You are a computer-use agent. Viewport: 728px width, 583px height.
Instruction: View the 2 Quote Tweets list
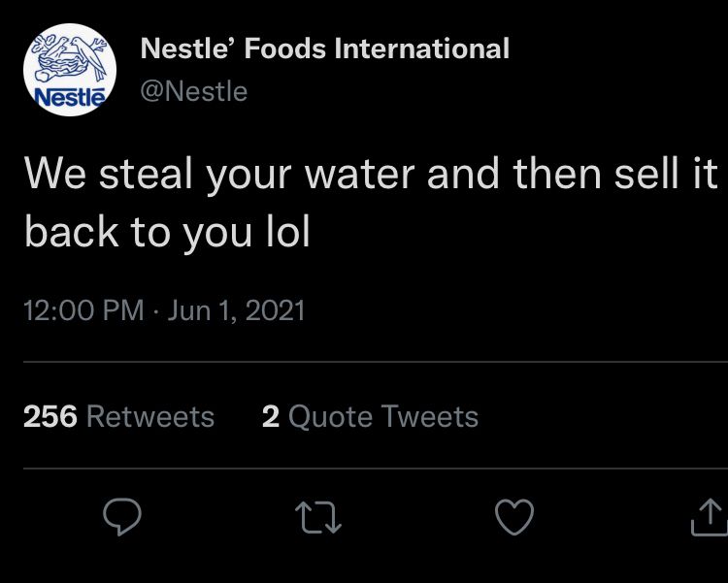(x=370, y=416)
